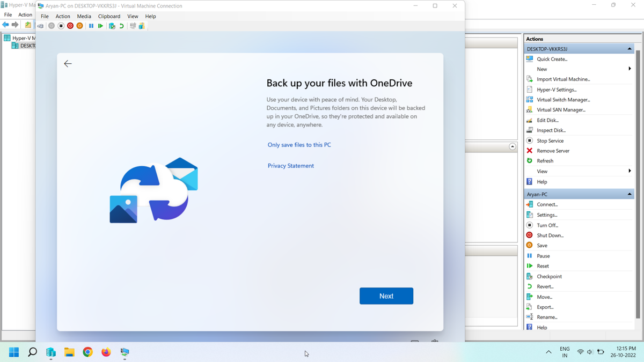The height and width of the screenshot is (362, 644).
Task: Click the grey Start toolbar icon in VM Connection
Action: (52, 26)
